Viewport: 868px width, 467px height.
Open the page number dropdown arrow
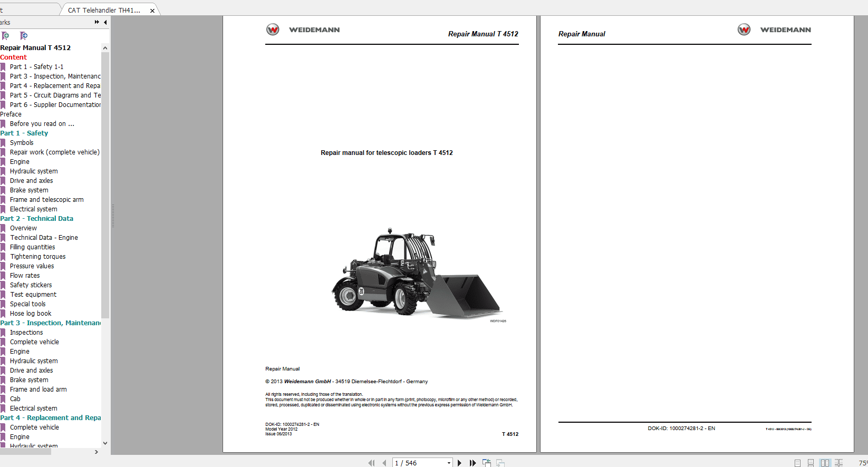(449, 463)
